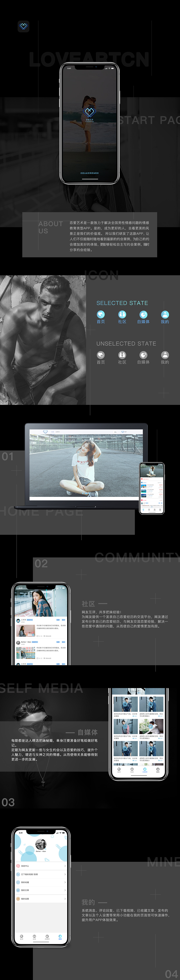Click the '网友互评，共享把妹经验!' line
Screen dimensions: 180x980
[x=101, y=612]
